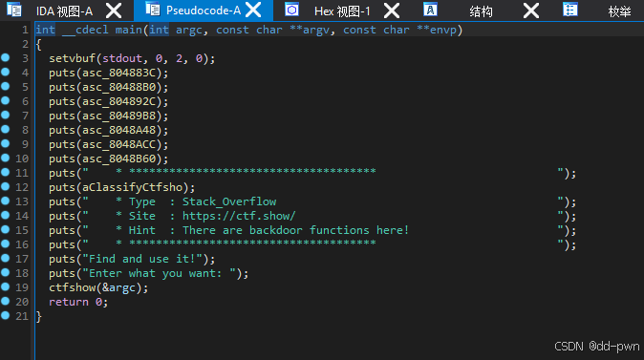
Task: Switch to the IDA 视图-A tab
Action: pos(64,11)
